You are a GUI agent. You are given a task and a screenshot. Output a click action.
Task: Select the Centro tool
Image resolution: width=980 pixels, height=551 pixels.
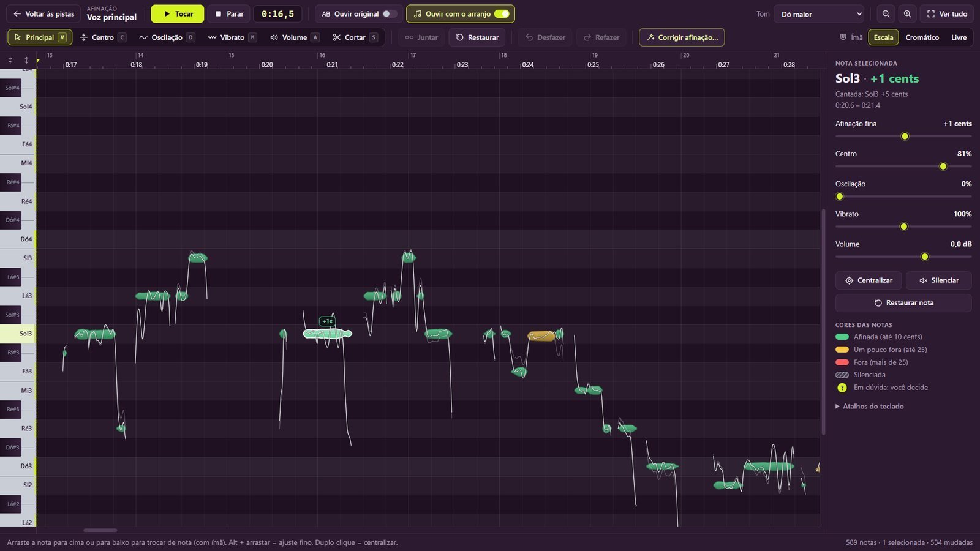click(103, 37)
